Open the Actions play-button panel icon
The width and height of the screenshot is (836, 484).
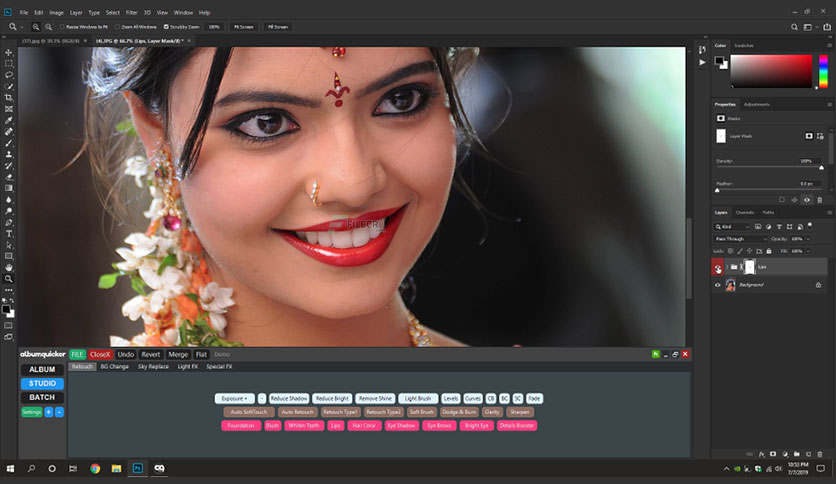pos(702,62)
